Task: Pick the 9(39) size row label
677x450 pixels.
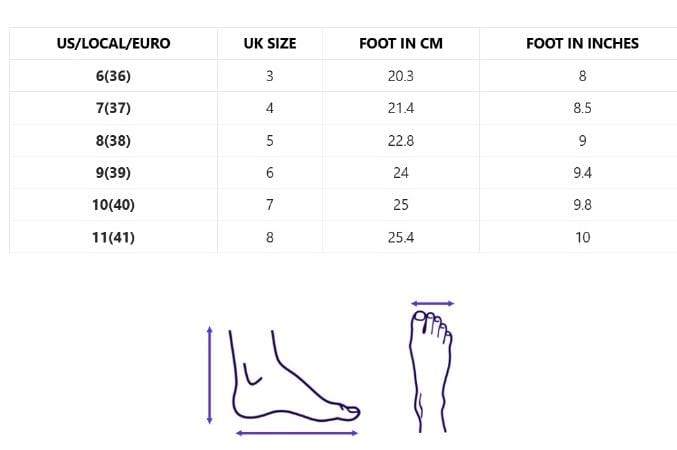Action: pos(113,172)
